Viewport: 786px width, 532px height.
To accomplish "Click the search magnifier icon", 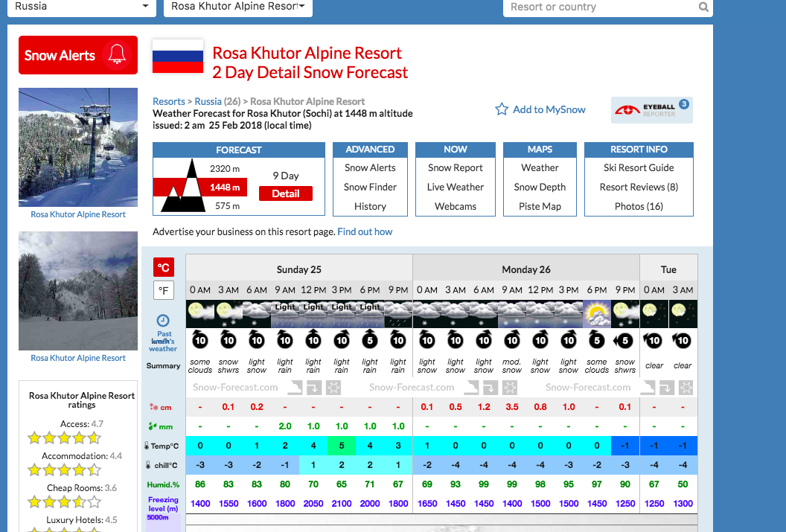I will [704, 7].
